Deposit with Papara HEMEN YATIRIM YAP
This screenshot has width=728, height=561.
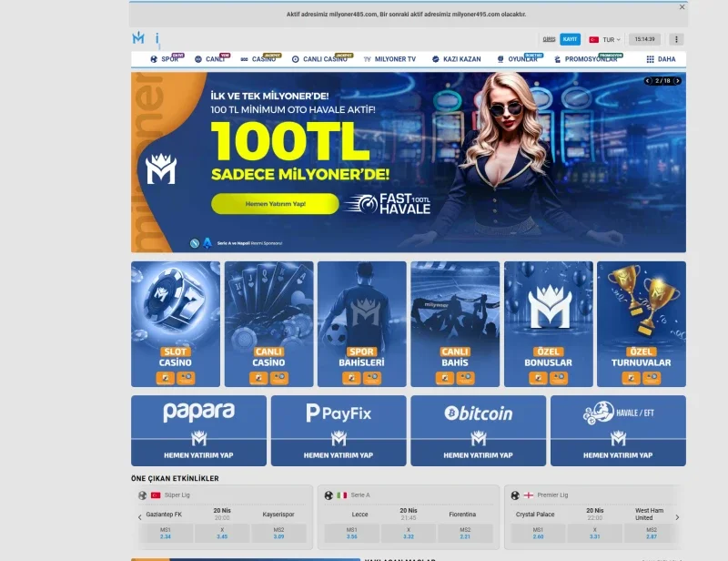[198, 431]
